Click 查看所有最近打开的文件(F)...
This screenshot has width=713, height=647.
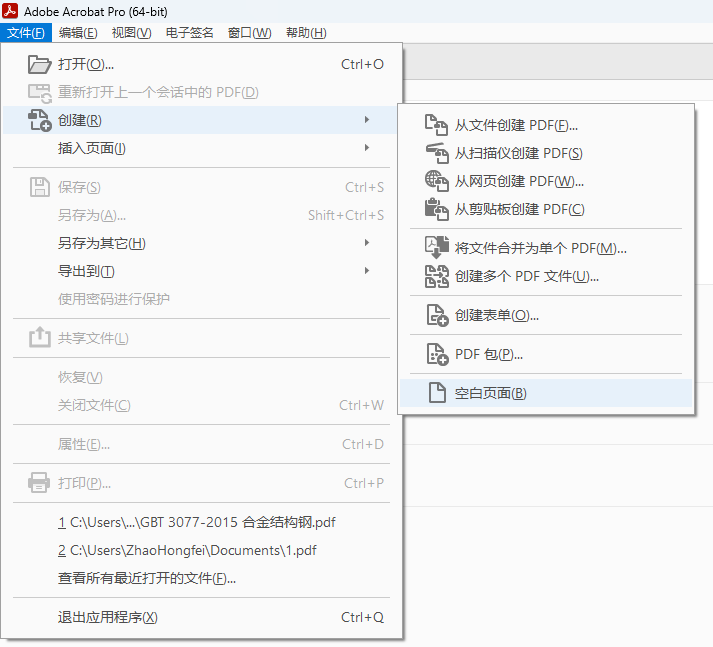(x=202, y=578)
